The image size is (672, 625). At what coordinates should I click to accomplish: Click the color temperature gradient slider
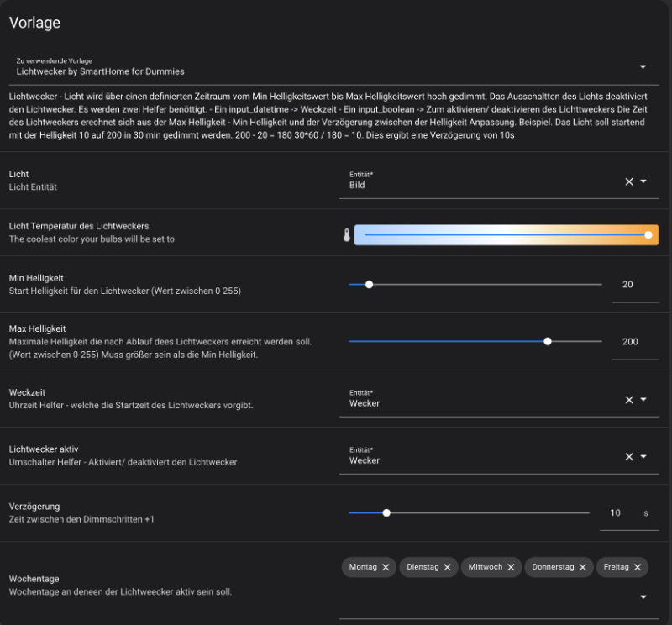click(x=506, y=235)
